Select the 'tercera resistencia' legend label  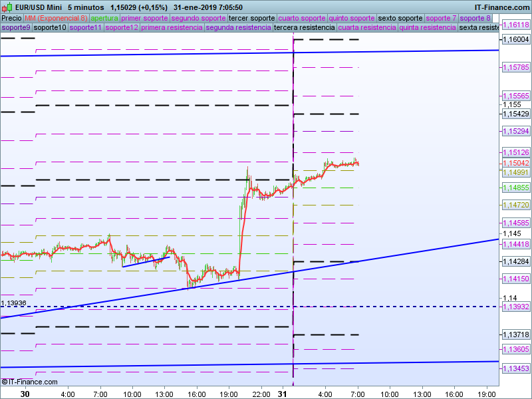point(304,28)
